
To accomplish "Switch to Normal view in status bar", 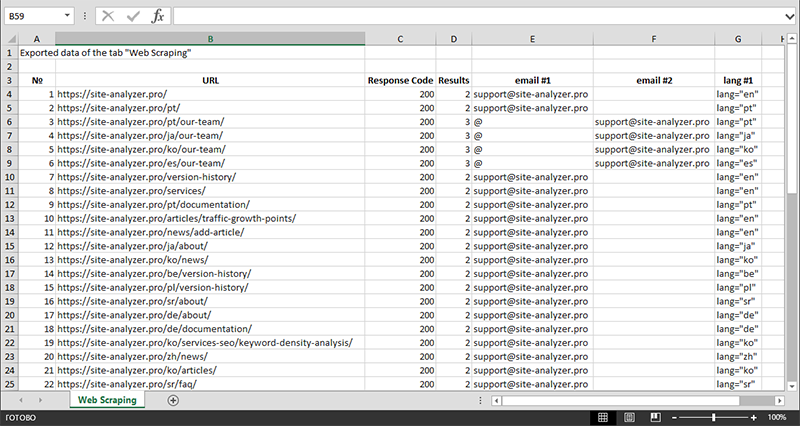I will click(x=603, y=417).
